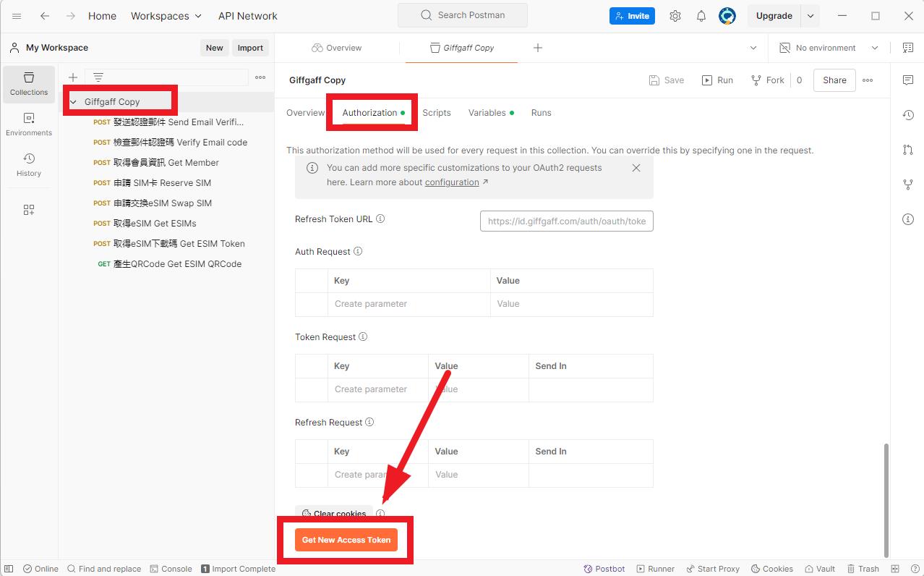Click the Import button
924x576 pixels.
pyautogui.click(x=251, y=48)
